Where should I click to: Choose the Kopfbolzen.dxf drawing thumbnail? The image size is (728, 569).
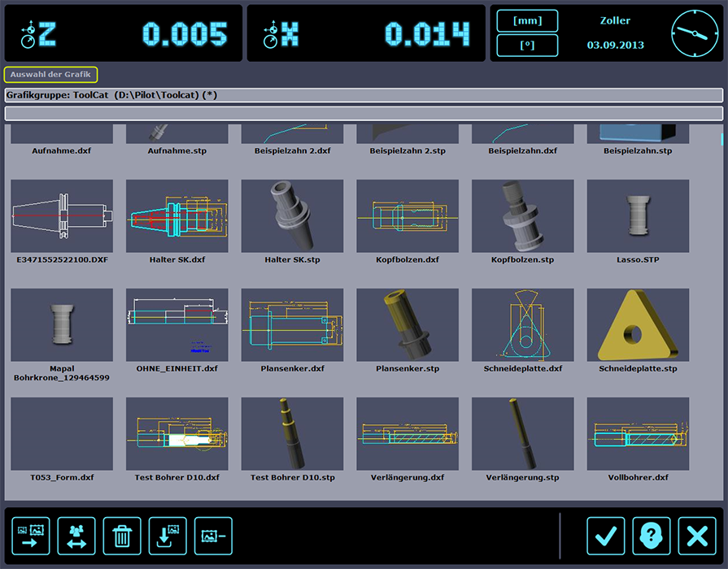point(408,216)
